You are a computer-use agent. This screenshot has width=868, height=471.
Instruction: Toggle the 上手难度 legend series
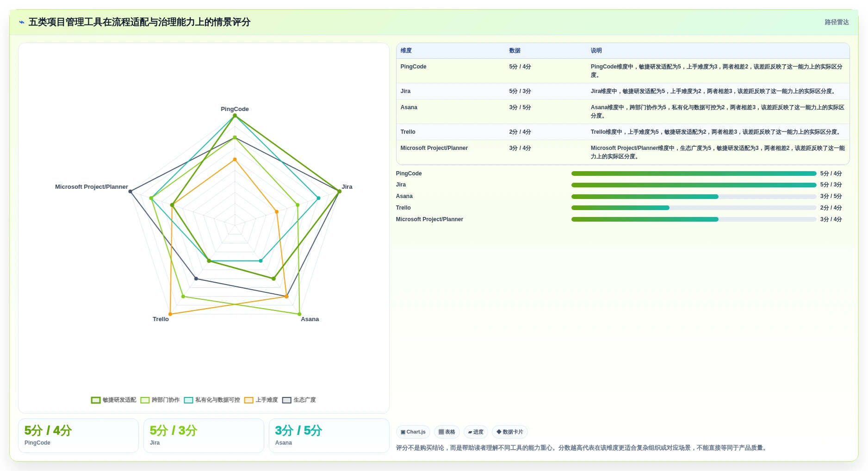point(261,400)
